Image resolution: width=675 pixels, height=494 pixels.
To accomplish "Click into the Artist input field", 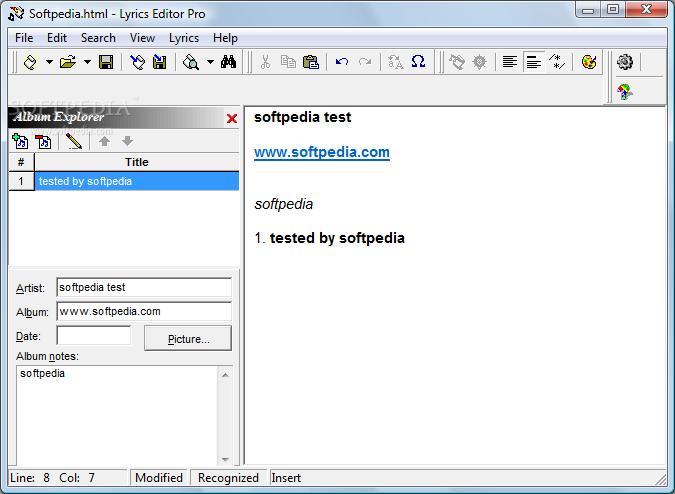I will 144,287.
